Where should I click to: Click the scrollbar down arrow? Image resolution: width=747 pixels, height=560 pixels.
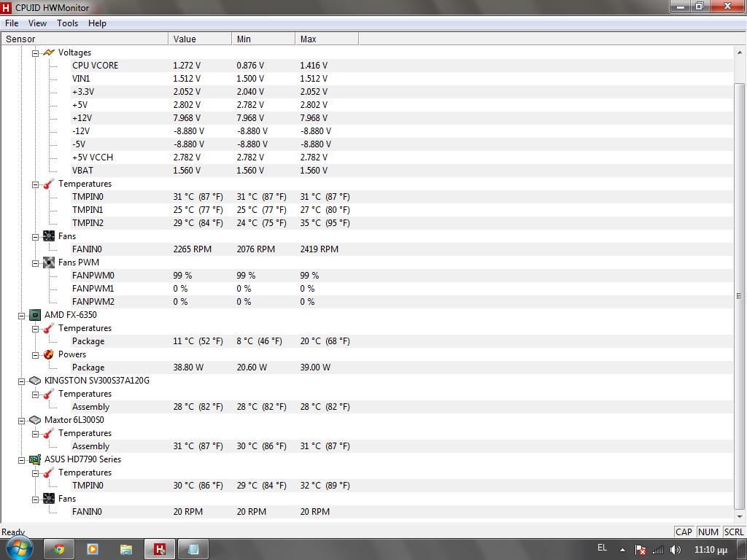pos(740,516)
